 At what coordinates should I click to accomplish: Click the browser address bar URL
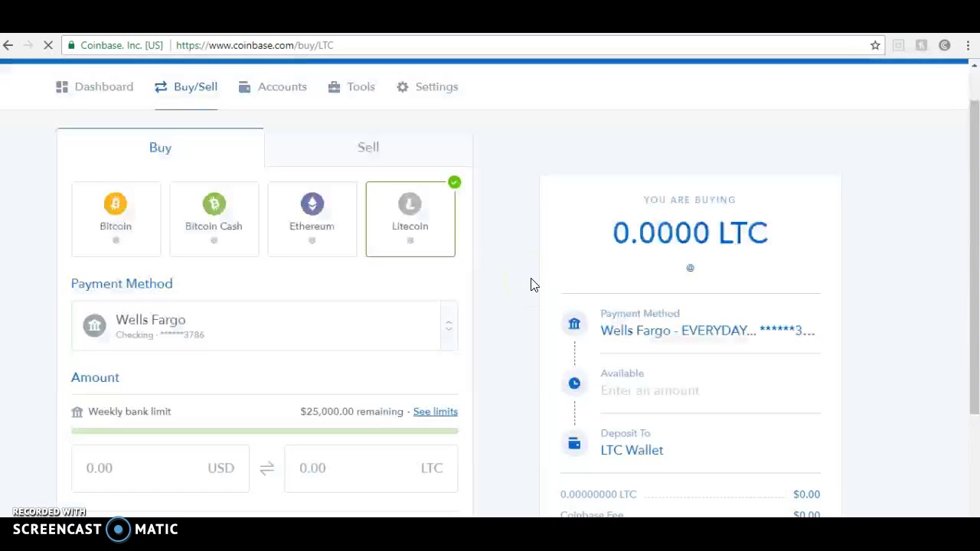point(254,45)
